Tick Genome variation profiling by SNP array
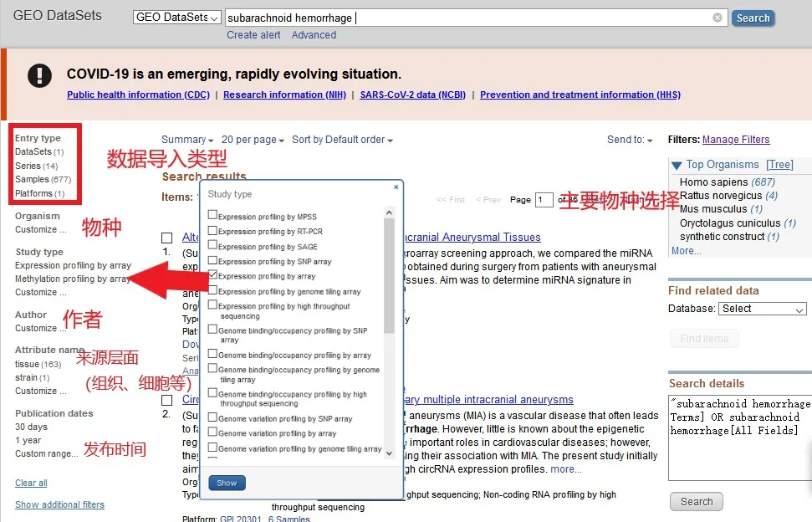The width and height of the screenshot is (812, 522). (212, 418)
